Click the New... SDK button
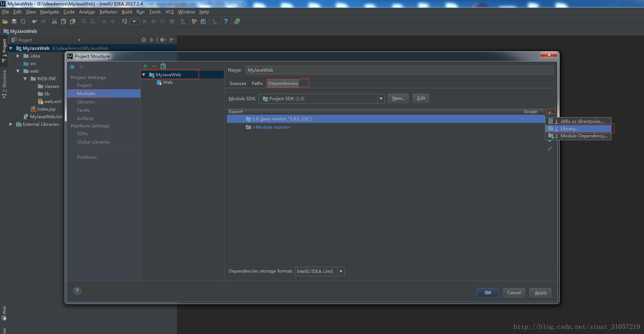This screenshot has height=334, width=644. tap(398, 98)
